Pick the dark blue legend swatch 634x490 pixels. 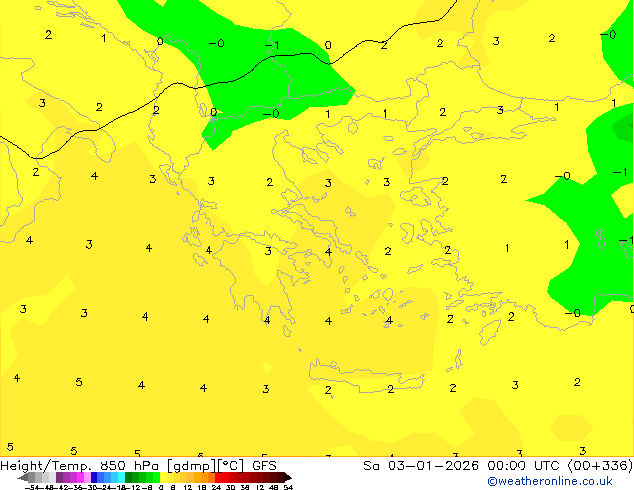94,477
